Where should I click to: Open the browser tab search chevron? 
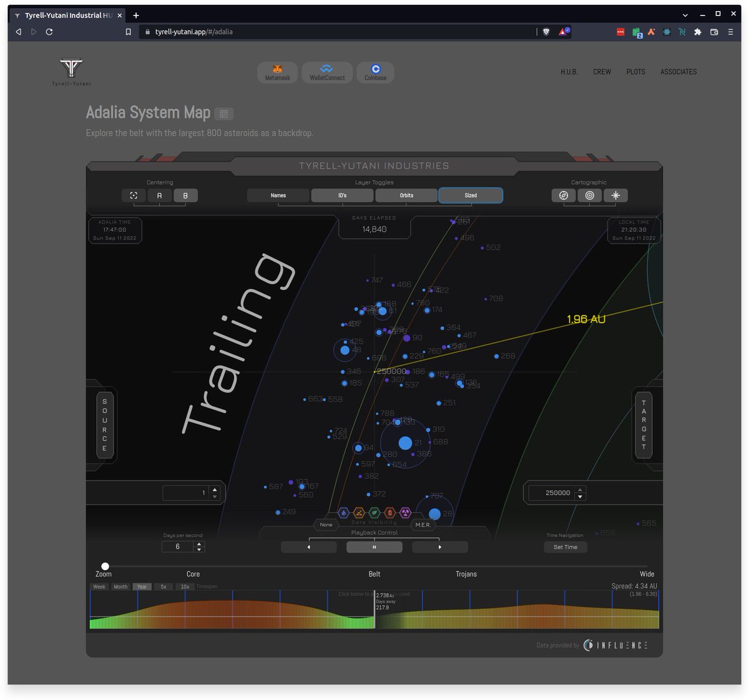(685, 15)
